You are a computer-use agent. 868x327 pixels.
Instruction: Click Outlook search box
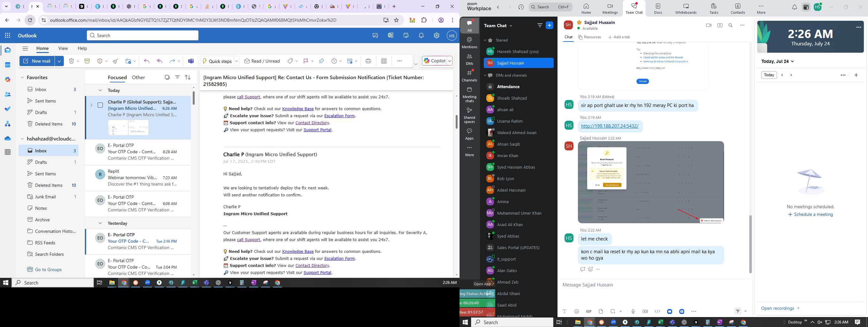(x=143, y=35)
